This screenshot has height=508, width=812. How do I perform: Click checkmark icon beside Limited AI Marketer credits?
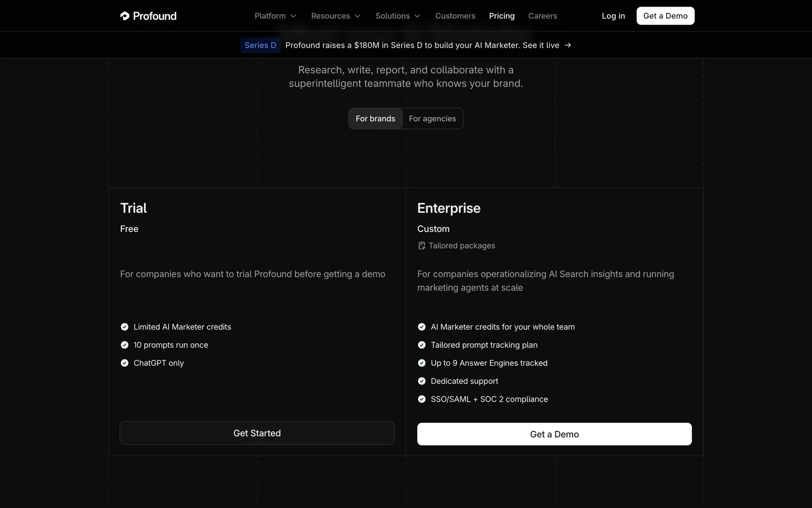pyautogui.click(x=124, y=327)
